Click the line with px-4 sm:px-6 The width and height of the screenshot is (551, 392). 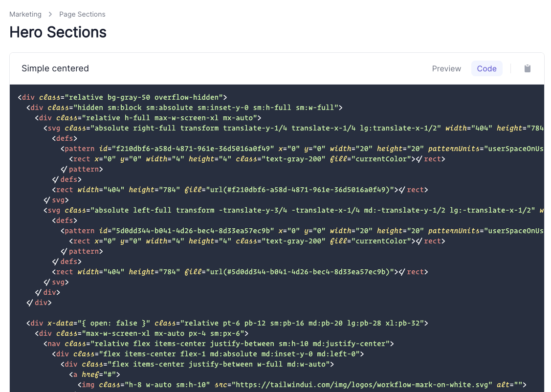tap(142, 333)
